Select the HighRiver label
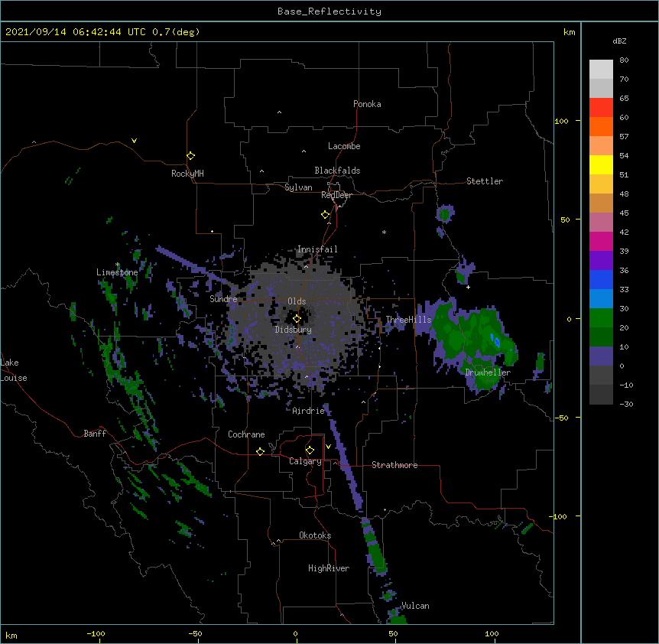Screen dimensions: 659x644 329,568
